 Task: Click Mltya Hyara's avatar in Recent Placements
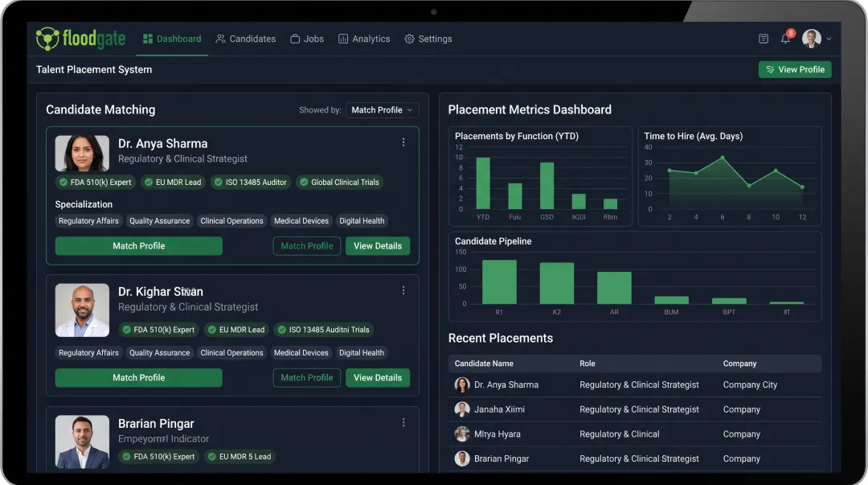tap(462, 434)
